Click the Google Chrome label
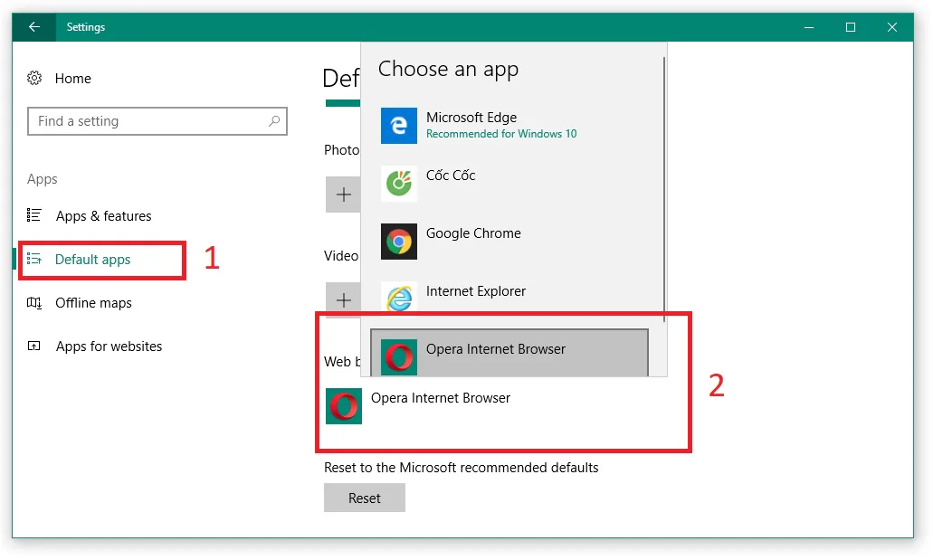The height and width of the screenshot is (560, 933). point(473,233)
